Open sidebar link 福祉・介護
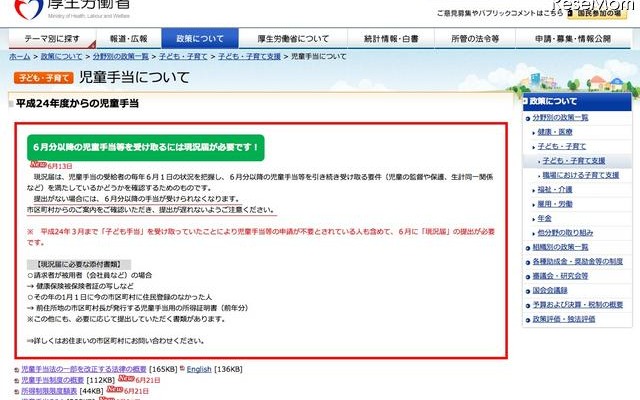Screen dimensions: 640x400 coord(555,189)
